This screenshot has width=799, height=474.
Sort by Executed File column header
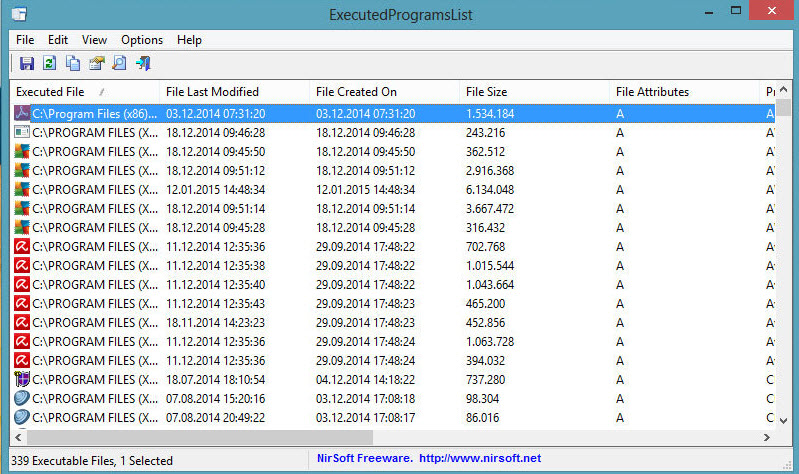pos(85,92)
